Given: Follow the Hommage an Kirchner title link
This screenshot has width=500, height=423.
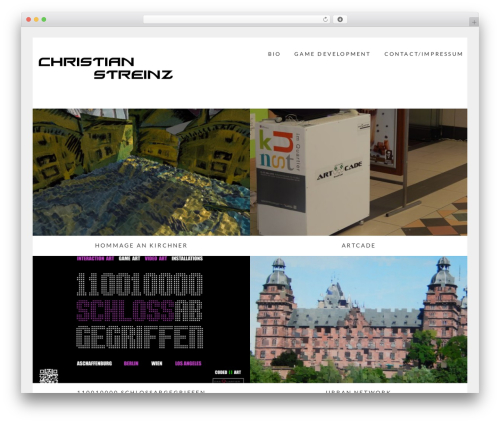Looking at the screenshot, I should pyautogui.click(x=141, y=246).
